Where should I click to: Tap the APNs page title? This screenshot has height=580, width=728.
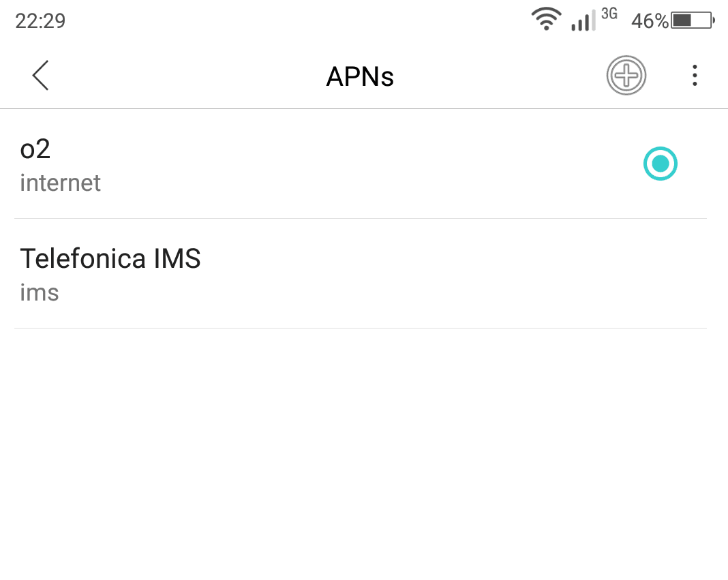(x=360, y=76)
